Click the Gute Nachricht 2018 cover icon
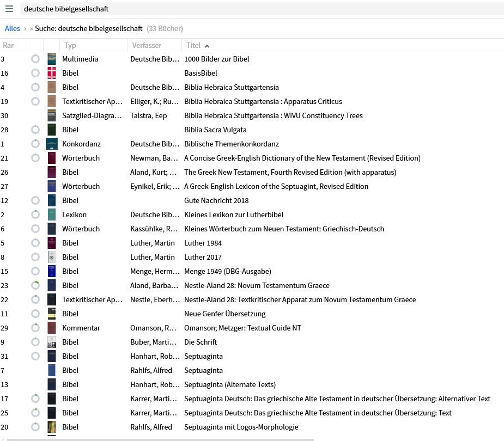 click(51, 200)
